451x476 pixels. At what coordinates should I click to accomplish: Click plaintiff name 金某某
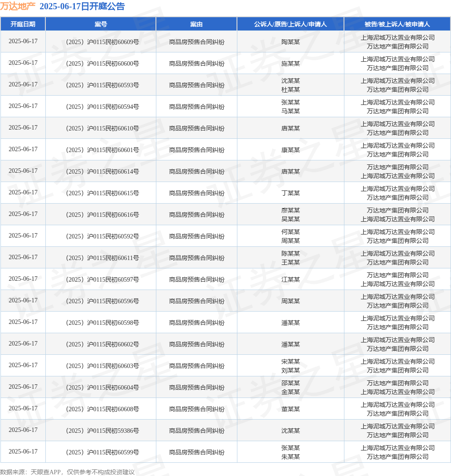291,392
